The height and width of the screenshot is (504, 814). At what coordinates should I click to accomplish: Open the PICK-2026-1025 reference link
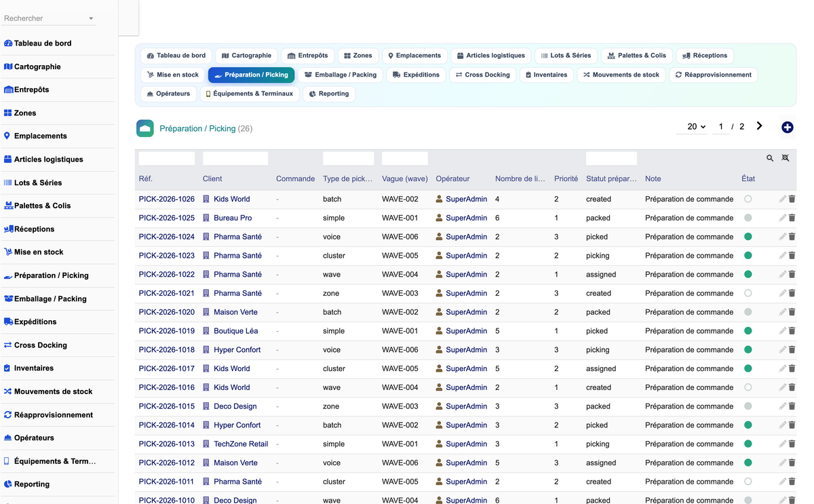coord(167,218)
